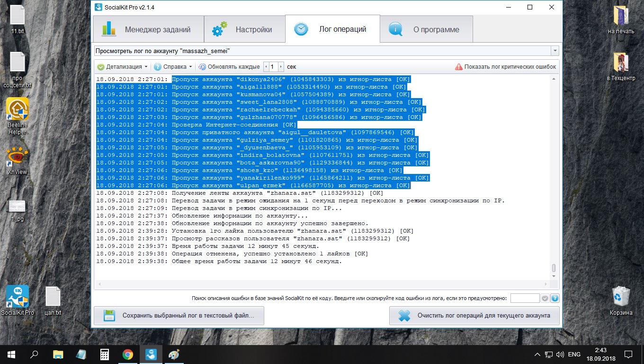Open the О программе tab
Screen dimensions: 644x364
click(x=426, y=29)
